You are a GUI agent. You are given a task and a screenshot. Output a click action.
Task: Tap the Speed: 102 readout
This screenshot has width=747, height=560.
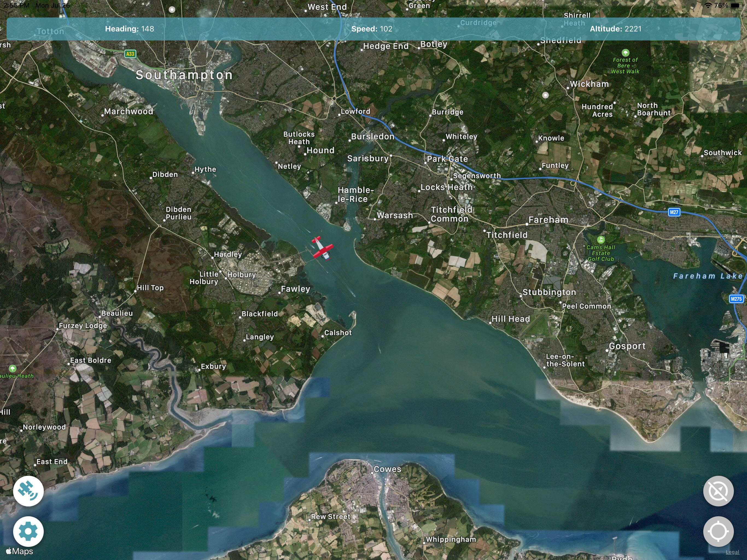click(x=372, y=29)
